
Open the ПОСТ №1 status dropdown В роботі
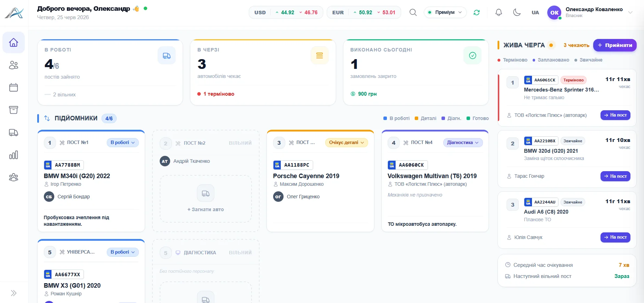(122, 143)
